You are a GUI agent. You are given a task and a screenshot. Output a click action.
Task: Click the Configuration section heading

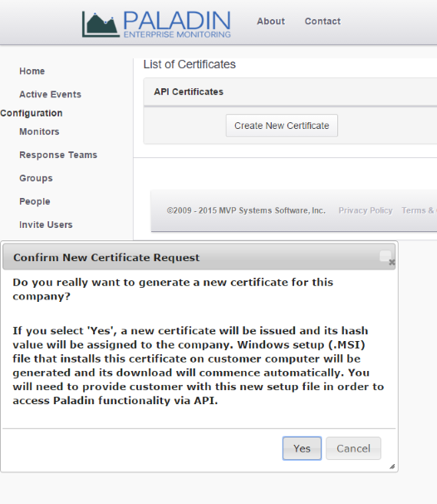(32, 113)
